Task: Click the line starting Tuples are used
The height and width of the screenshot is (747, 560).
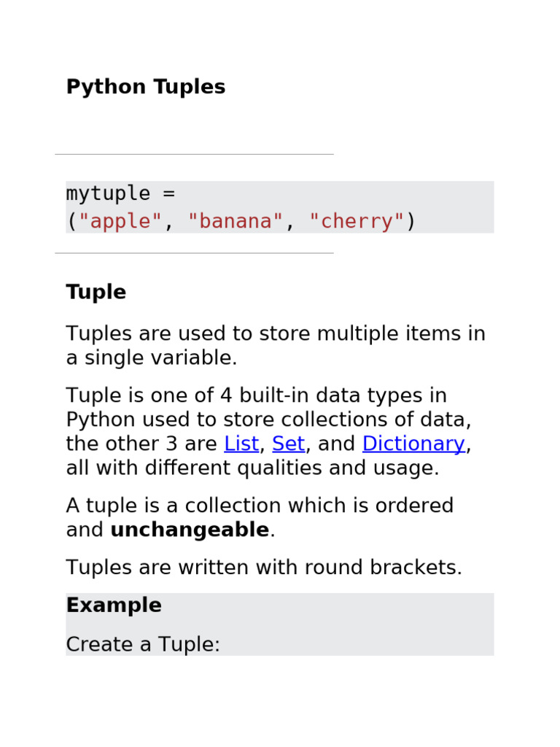Action: (276, 334)
